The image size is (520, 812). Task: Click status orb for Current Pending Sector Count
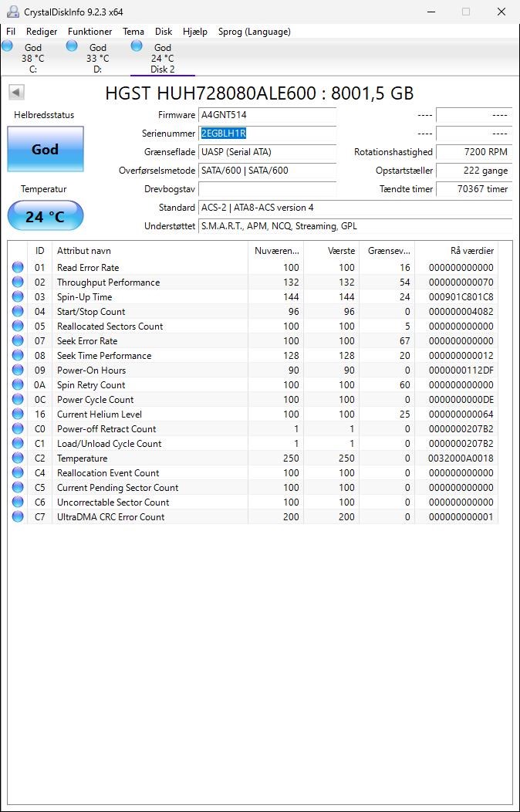(x=18, y=487)
